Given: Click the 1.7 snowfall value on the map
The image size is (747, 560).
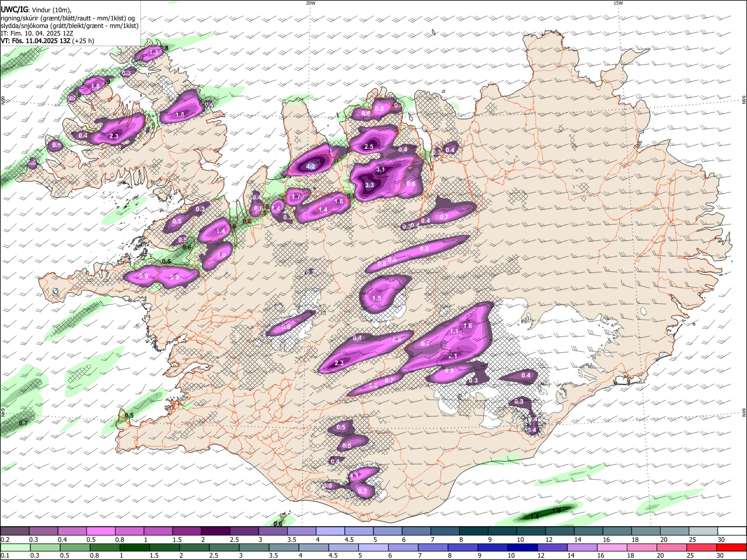Looking at the screenshot, I should tap(296, 197).
